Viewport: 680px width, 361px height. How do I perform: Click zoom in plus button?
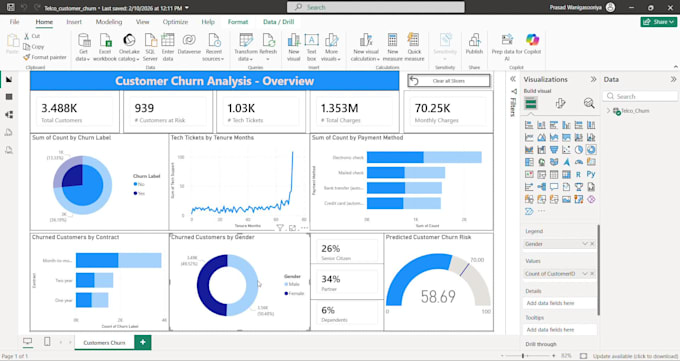point(555,356)
